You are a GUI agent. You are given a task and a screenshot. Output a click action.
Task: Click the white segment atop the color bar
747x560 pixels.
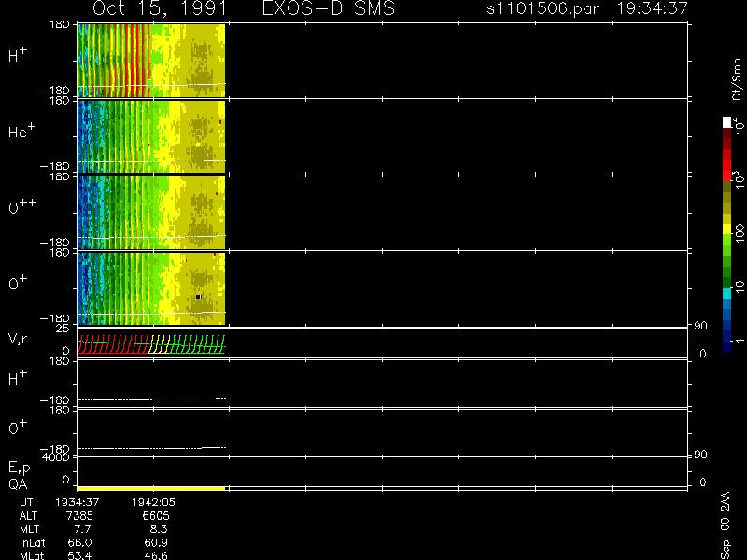(727, 122)
